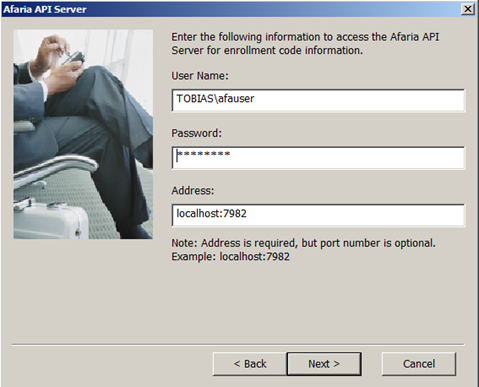
Task: Click the Address label
Action: (193, 191)
